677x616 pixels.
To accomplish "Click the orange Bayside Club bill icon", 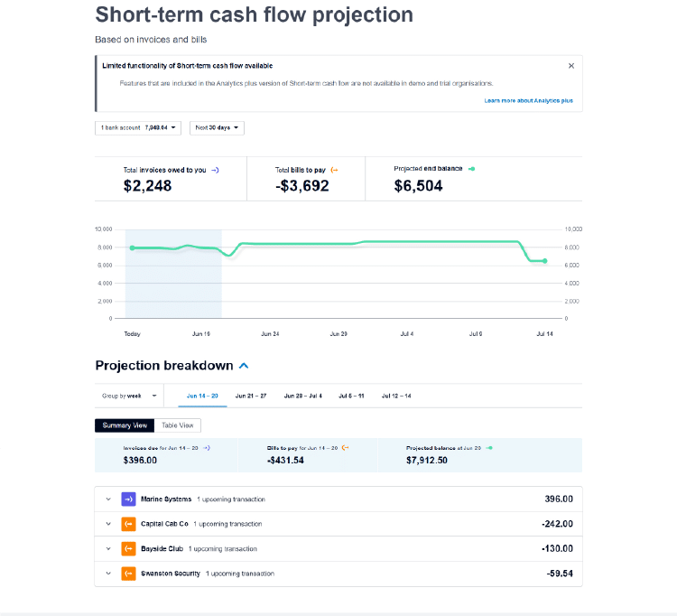I will click(128, 548).
